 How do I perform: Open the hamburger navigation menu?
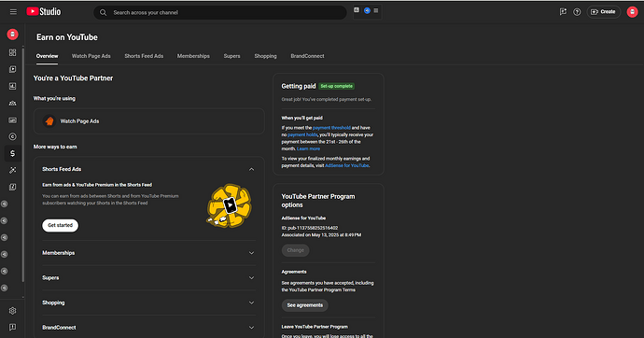point(13,12)
